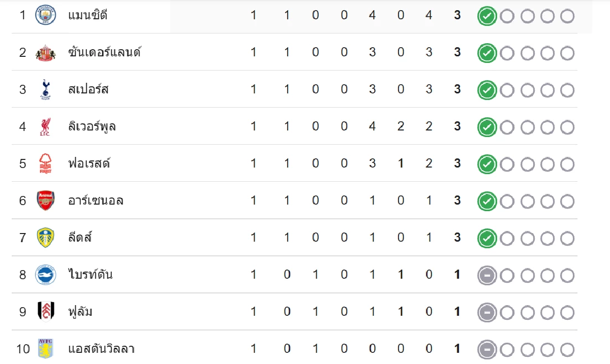Select the Leeds United crest
This screenshot has height=364, width=610.
pyautogui.click(x=45, y=238)
